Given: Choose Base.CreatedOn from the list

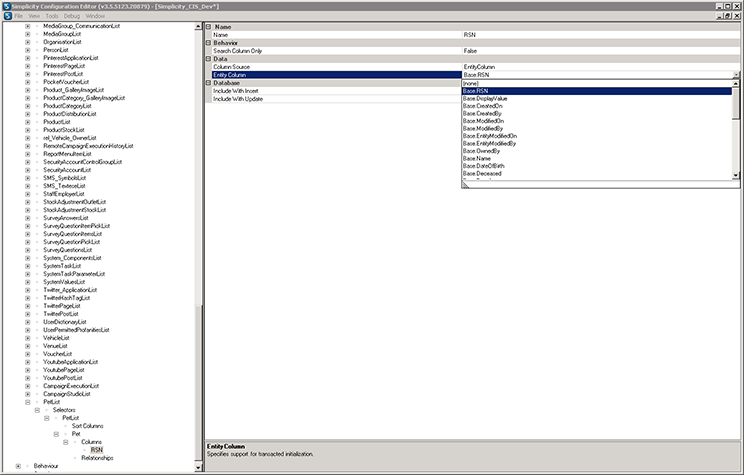Looking at the screenshot, I should coord(596,106).
